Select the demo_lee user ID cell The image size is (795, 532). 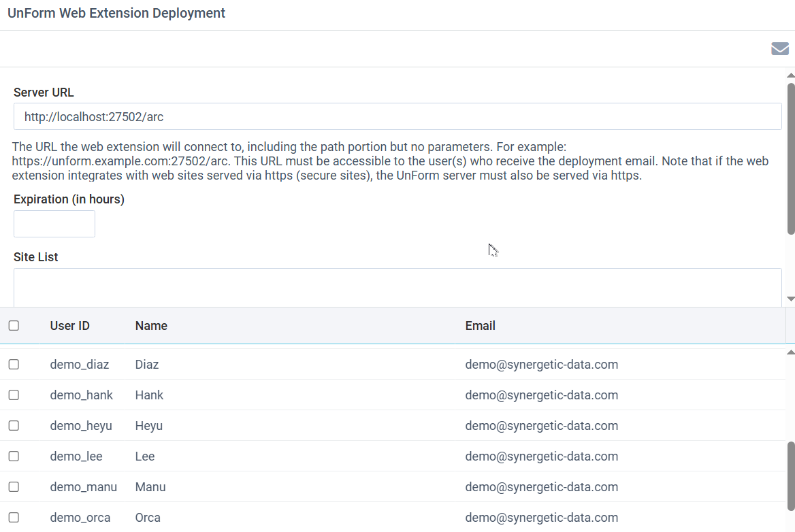point(76,456)
